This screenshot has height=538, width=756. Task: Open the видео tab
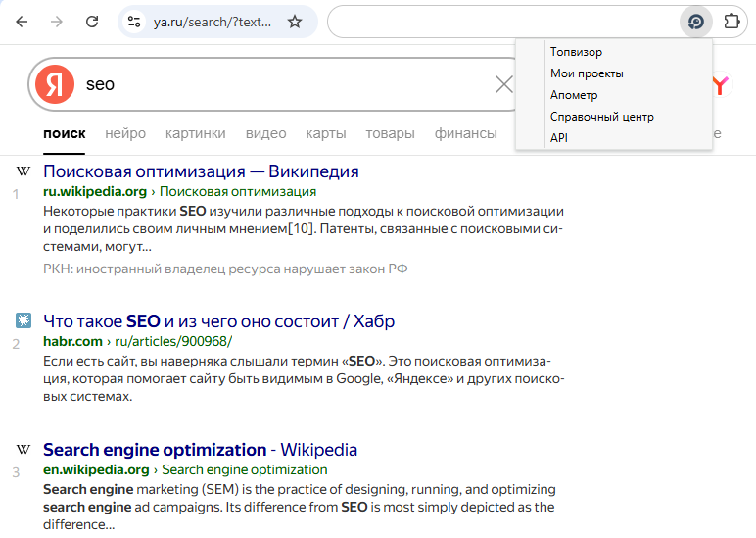[x=265, y=133]
